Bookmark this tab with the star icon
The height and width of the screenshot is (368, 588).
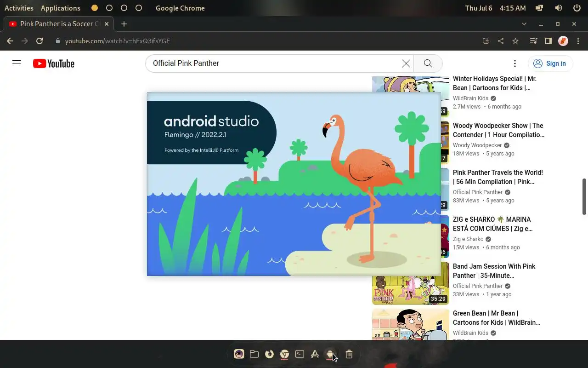point(515,41)
